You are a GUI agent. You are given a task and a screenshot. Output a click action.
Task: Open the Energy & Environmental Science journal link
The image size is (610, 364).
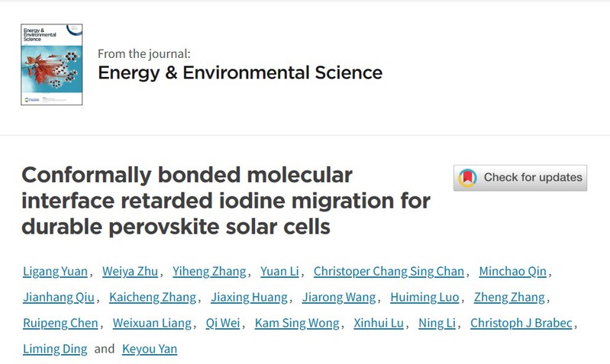pyautogui.click(x=240, y=72)
